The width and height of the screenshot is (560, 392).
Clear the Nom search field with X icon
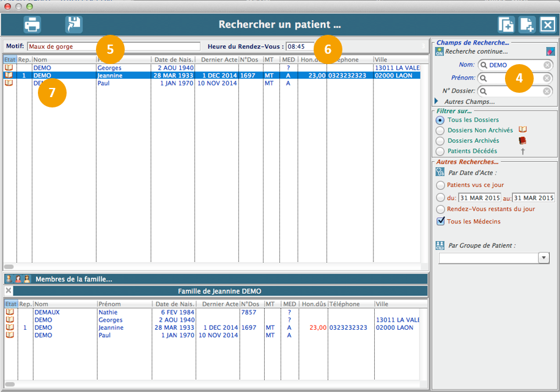coord(547,65)
